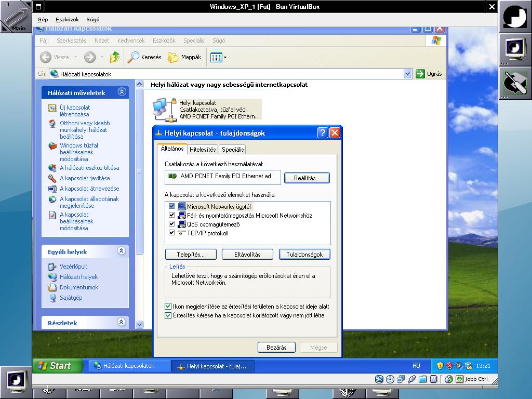Screen dimensions: 532x399
Task: Click the sidebar scrollbar up arrow
Action: point(139,84)
